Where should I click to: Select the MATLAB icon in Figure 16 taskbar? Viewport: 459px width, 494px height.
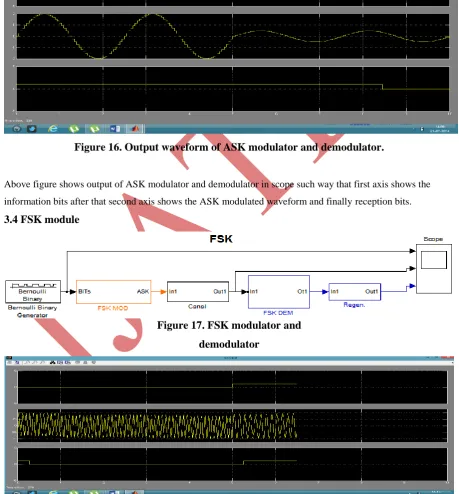(x=135, y=129)
